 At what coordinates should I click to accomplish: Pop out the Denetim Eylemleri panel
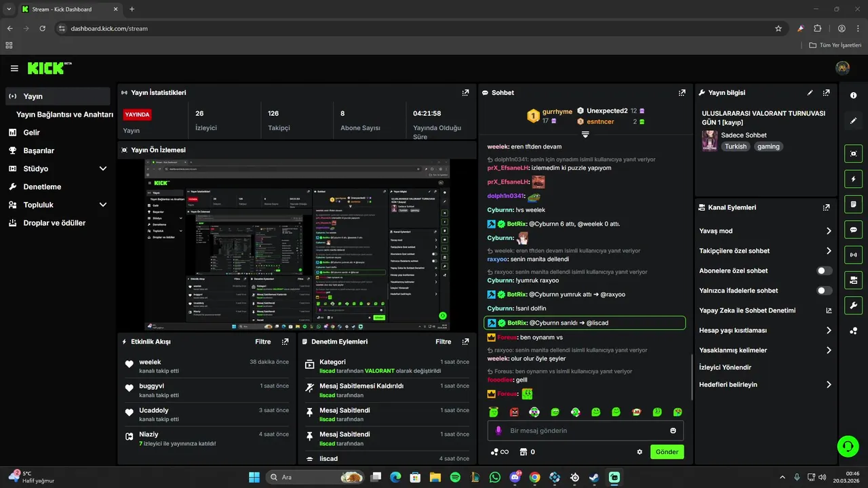[x=465, y=342]
